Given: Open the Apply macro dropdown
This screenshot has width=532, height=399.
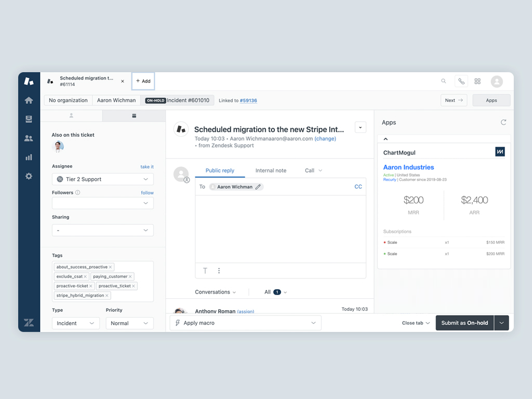Looking at the screenshot, I should tap(246, 323).
